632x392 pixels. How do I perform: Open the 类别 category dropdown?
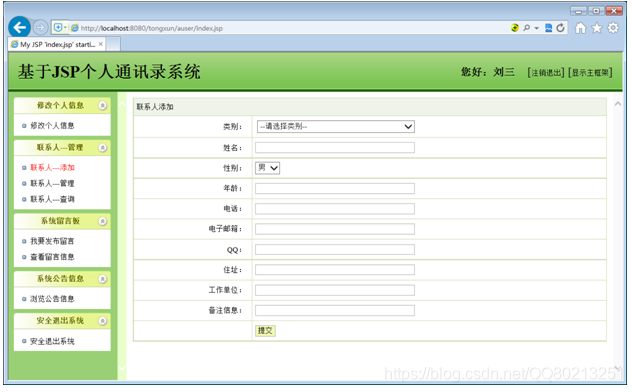pyautogui.click(x=335, y=127)
